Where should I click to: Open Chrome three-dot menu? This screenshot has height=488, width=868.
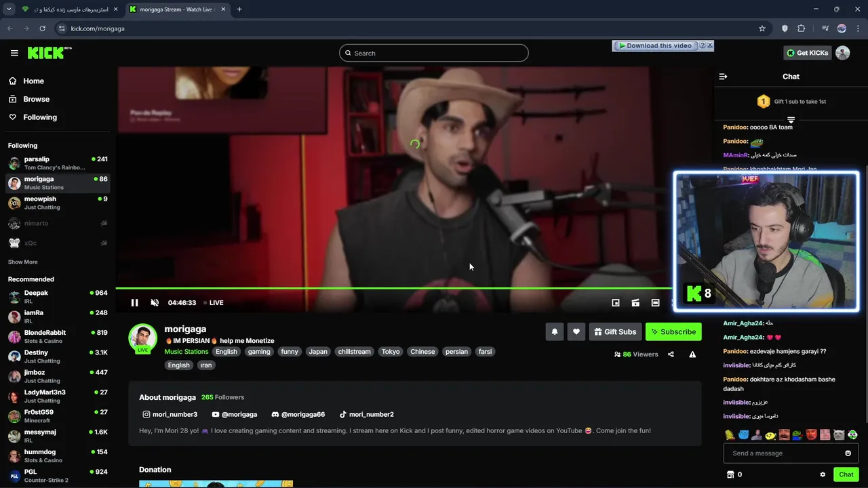[858, 28]
